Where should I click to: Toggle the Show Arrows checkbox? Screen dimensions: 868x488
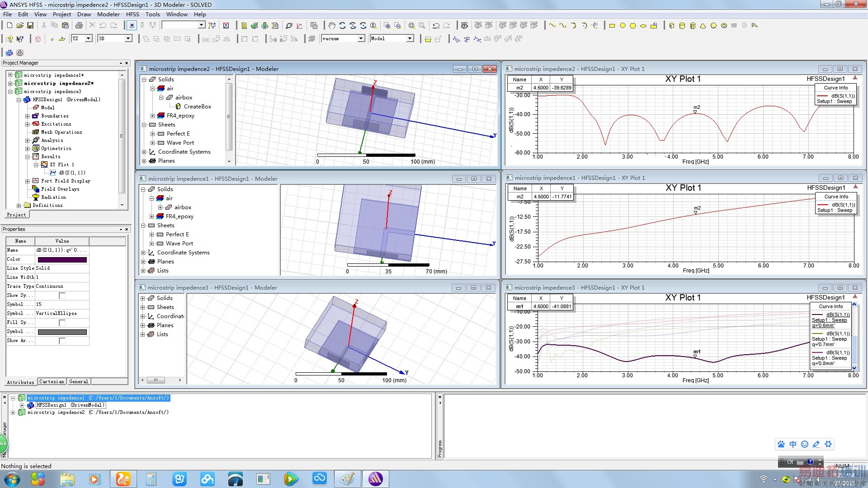(62, 341)
